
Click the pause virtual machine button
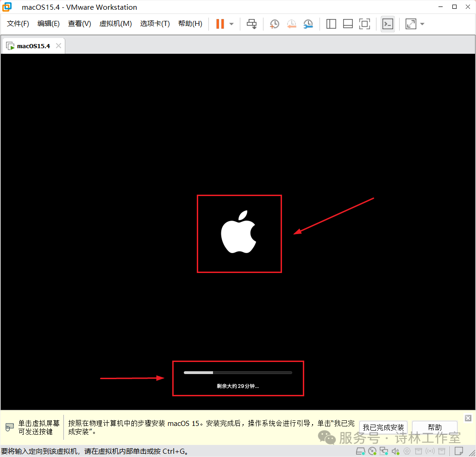pyautogui.click(x=220, y=24)
